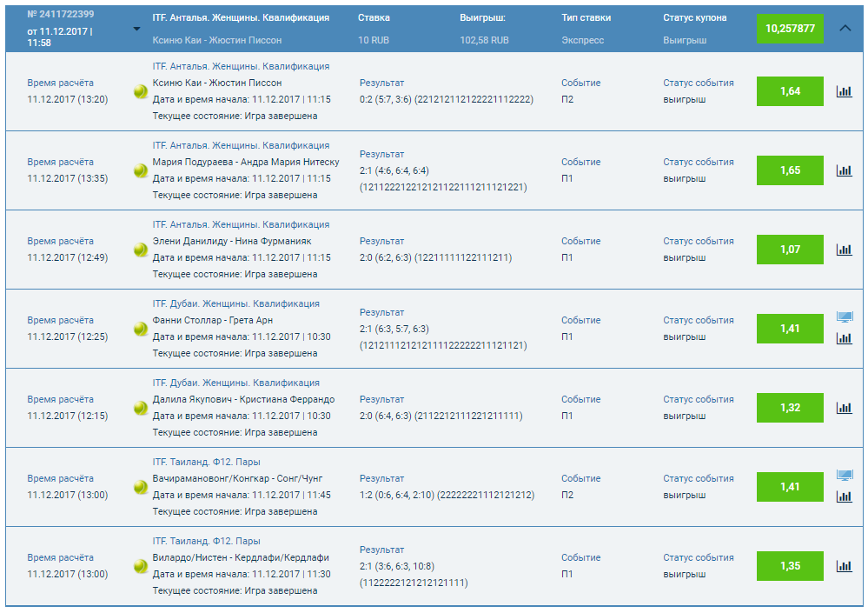This screenshot has width=868, height=613.
Task: Click header stake value 10 RUB
Action: [x=374, y=40]
